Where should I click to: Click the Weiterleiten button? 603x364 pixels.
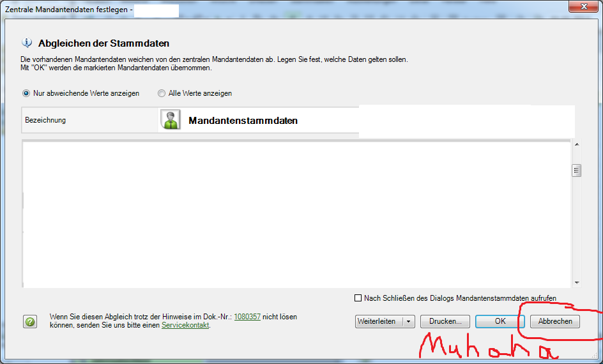coord(378,321)
